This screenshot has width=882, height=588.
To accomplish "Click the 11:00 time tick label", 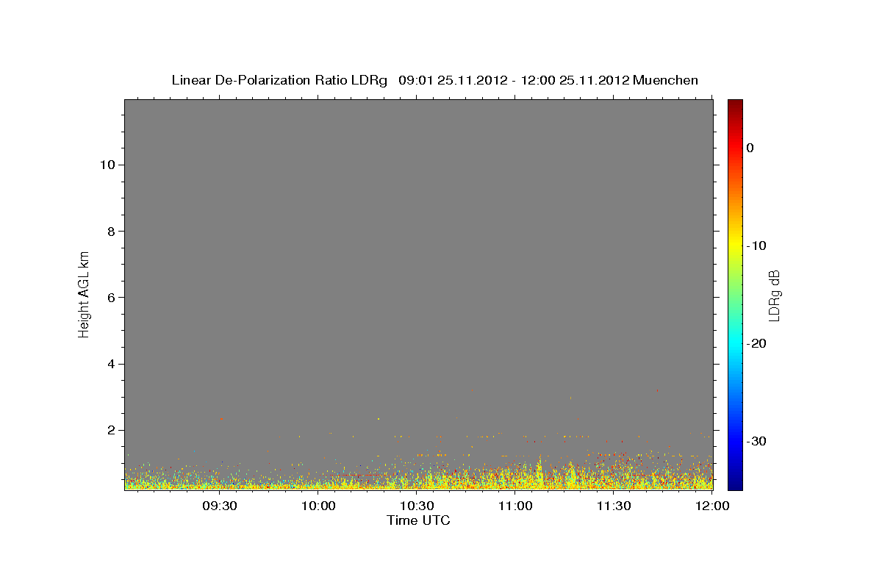I will [x=516, y=506].
